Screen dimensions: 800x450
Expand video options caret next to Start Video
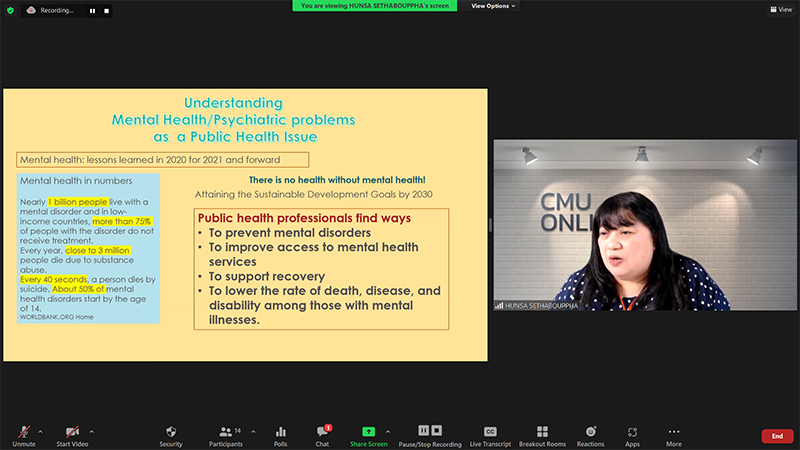pyautogui.click(x=91, y=432)
